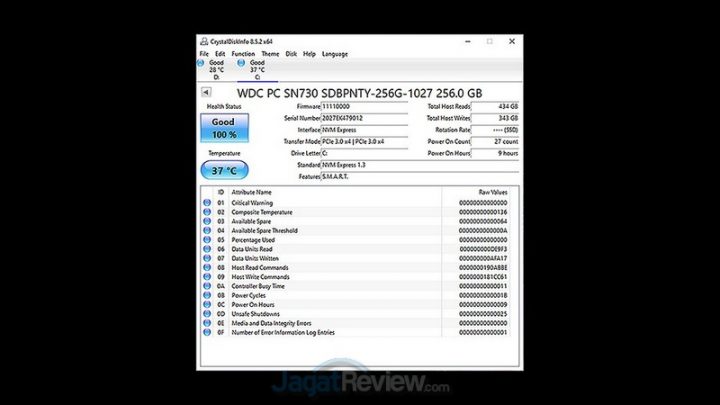Select Media and Data Integrity Errors name

(x=271, y=323)
